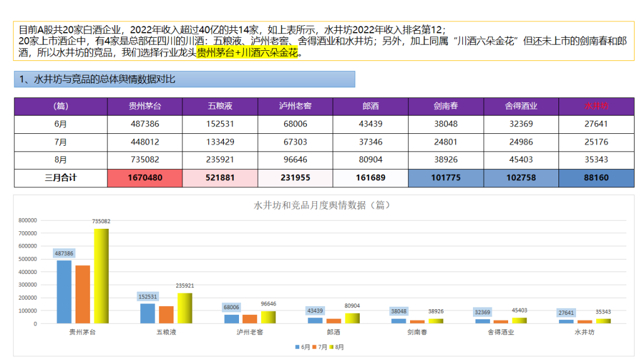Click the 88160 total cell in table
644x362 pixels.
click(596, 178)
